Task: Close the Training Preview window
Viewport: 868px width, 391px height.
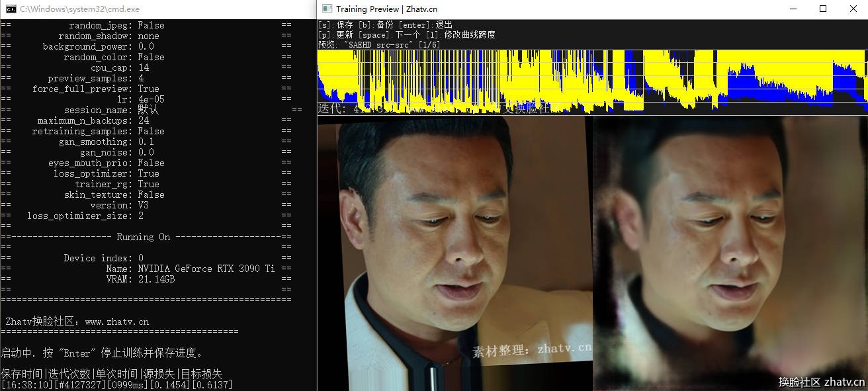Action: (x=853, y=9)
